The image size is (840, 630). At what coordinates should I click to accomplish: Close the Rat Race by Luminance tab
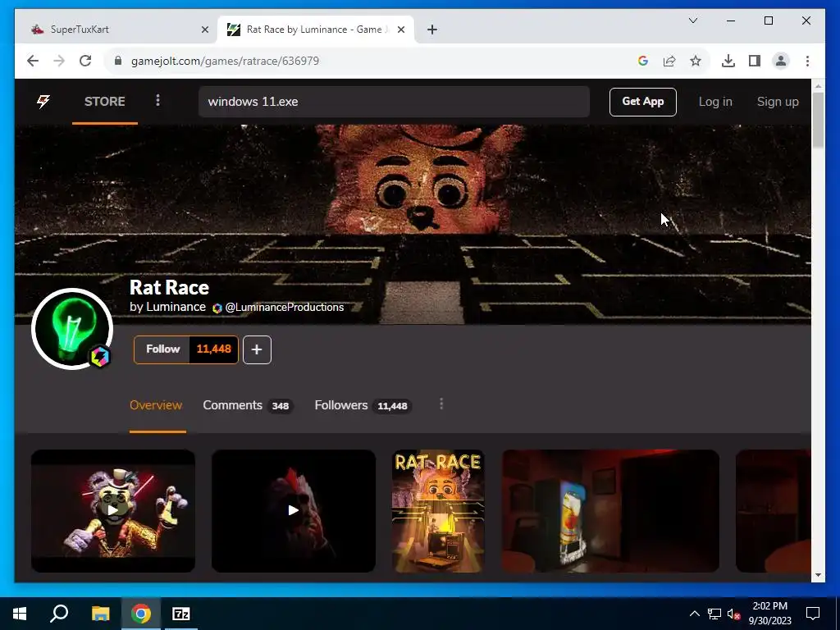[x=400, y=30]
